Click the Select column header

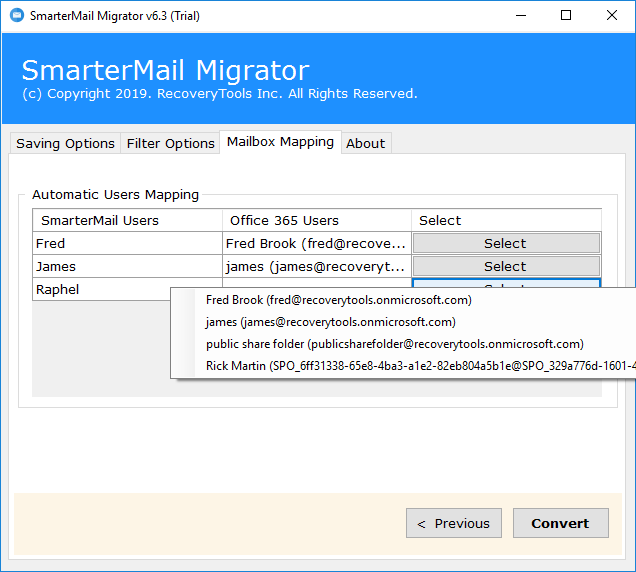506,220
